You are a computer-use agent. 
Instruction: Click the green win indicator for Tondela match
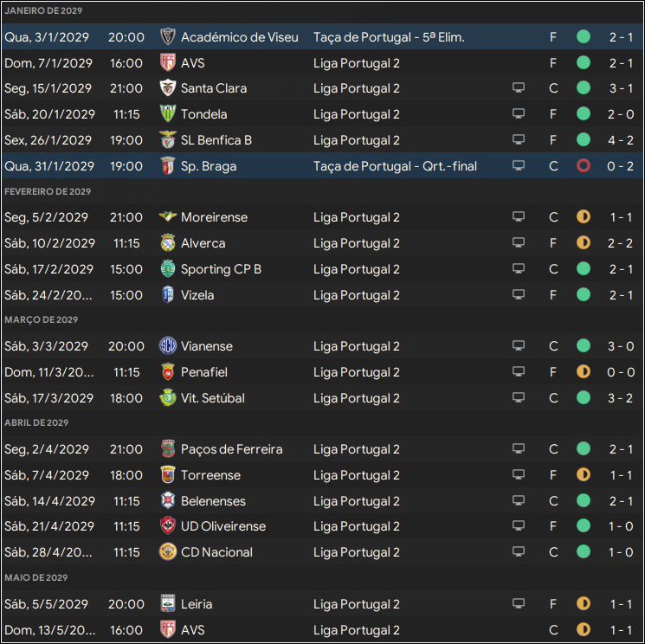584,113
